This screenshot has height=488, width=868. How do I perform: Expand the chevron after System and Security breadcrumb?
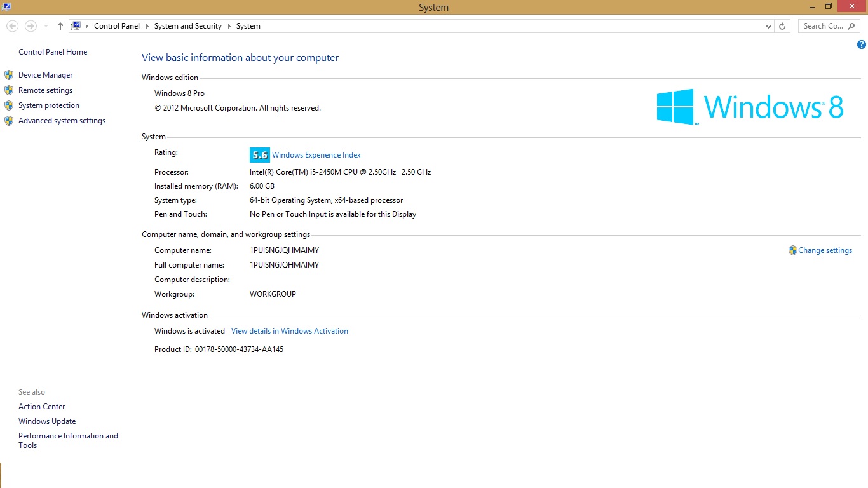[229, 26]
